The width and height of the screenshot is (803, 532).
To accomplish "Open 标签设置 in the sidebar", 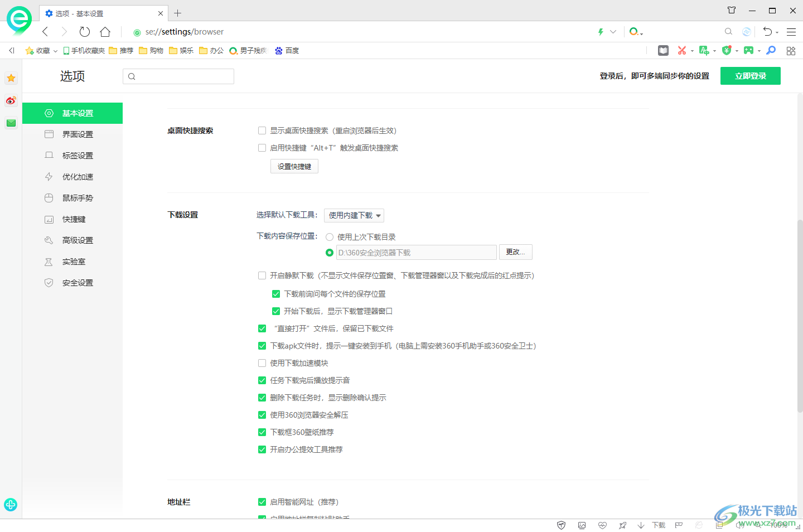I will point(72,156).
